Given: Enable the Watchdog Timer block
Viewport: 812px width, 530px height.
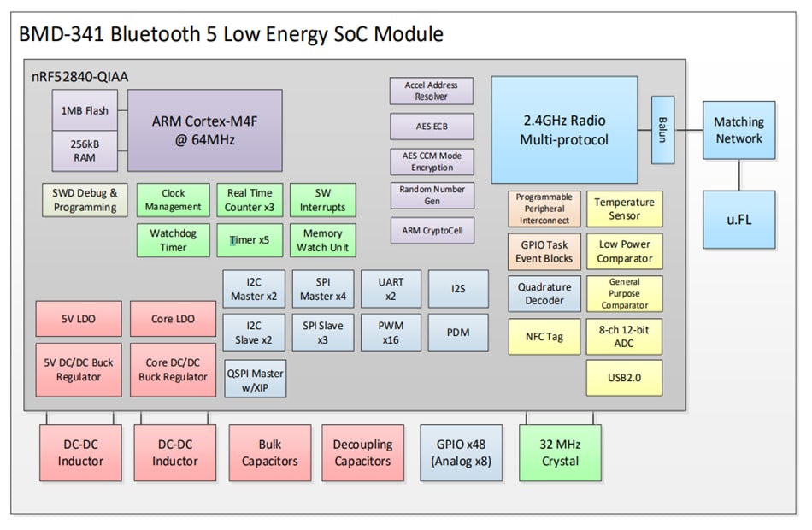Looking at the screenshot, I should [173, 239].
